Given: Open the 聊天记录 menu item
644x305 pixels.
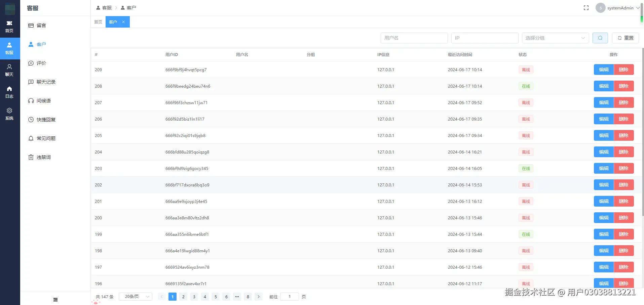Looking at the screenshot, I should [x=55, y=82].
